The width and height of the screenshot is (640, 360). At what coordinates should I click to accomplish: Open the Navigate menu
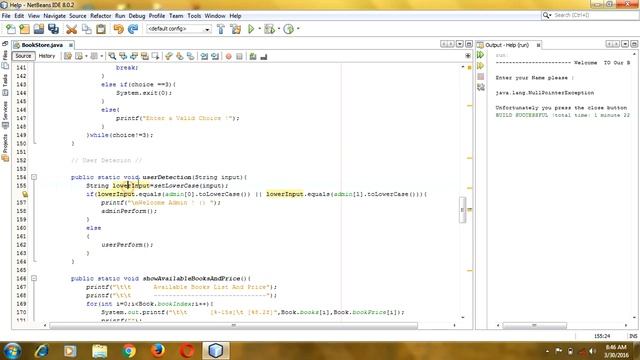tap(54, 16)
